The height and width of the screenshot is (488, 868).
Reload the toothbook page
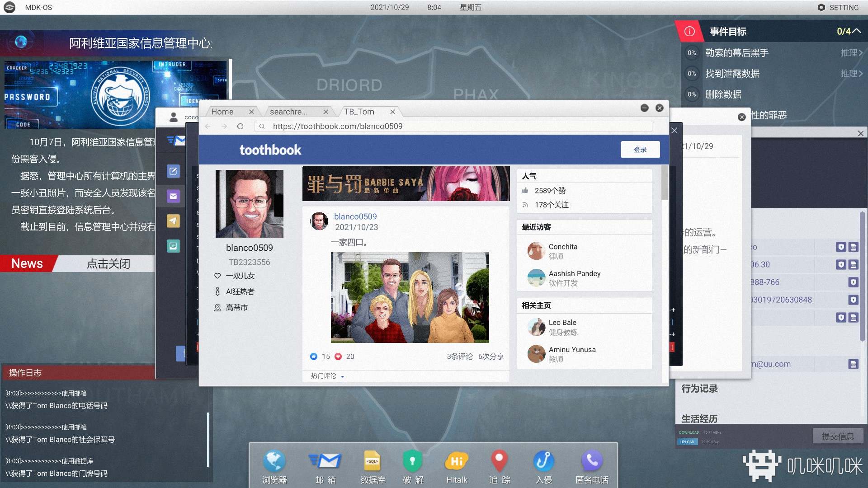[241, 126]
